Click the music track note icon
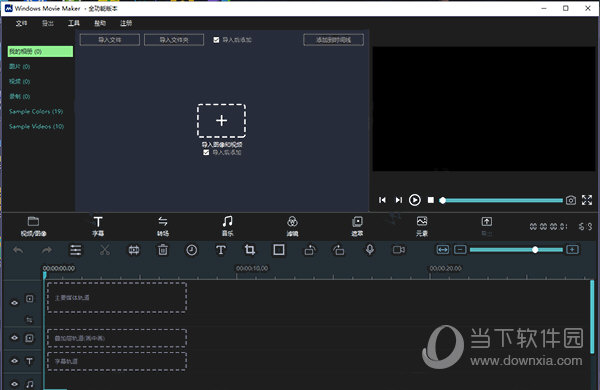Viewport: 600px width, 390px height. click(30, 384)
